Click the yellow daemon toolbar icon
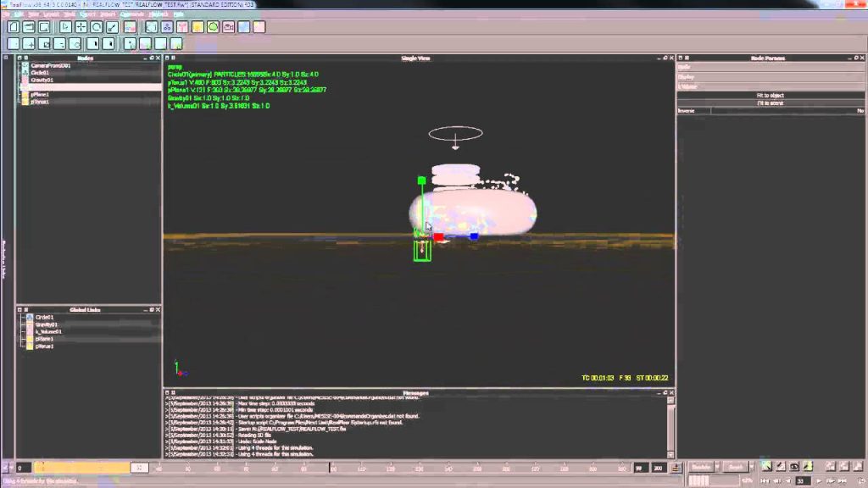This screenshot has width=868, height=488. point(198,26)
